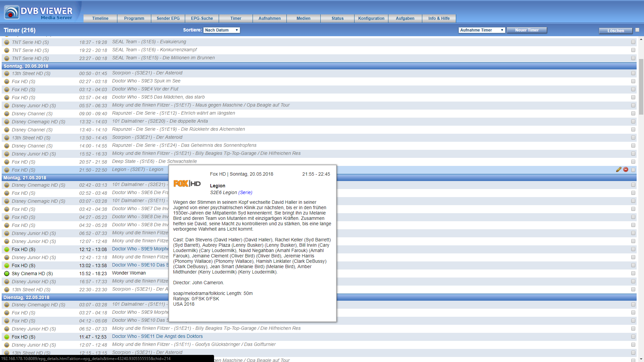Click scrollbar down arrow at bottom right
The image size is (644, 362).
click(641, 359)
